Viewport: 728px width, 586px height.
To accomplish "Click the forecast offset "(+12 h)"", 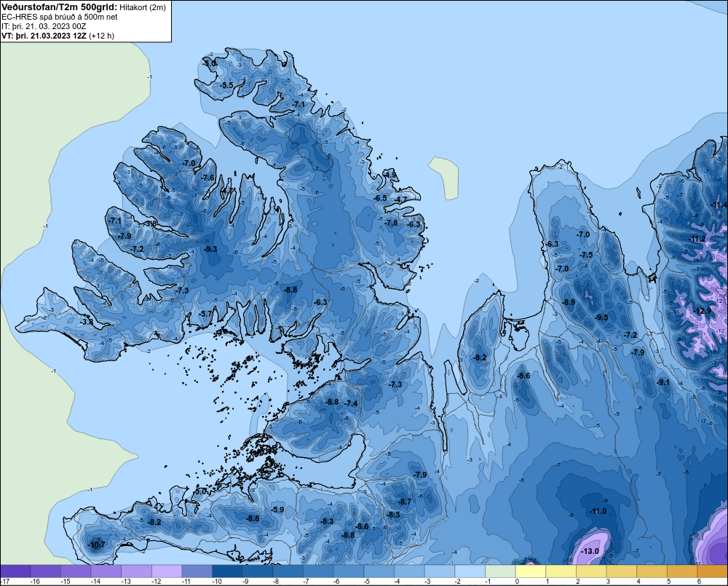I will pos(101,36).
